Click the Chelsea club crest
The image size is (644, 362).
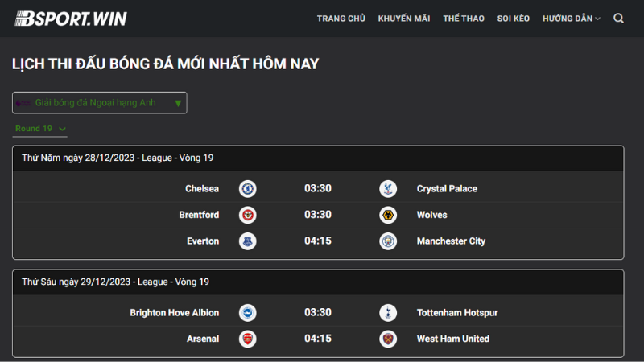248,189
